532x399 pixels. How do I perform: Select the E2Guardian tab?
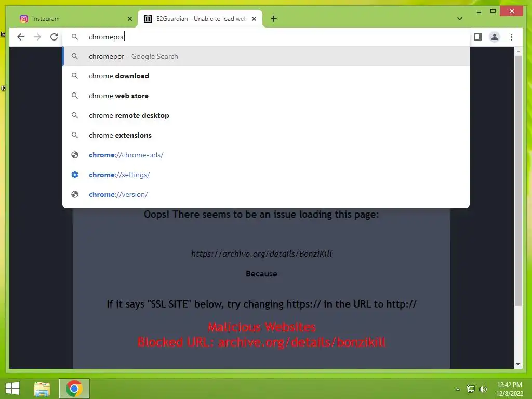[200, 19]
